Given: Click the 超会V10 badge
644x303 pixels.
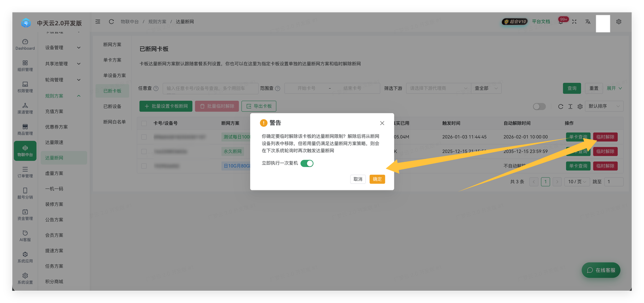Looking at the screenshot, I should pyautogui.click(x=514, y=22).
